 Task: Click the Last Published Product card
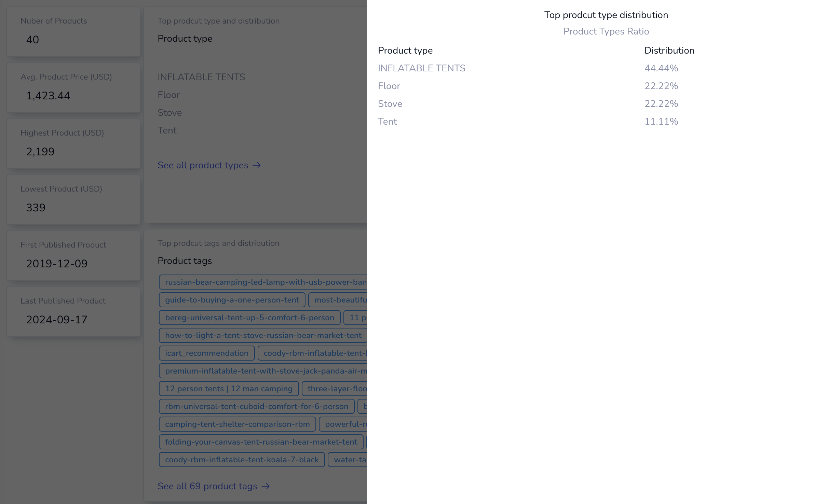click(x=73, y=312)
